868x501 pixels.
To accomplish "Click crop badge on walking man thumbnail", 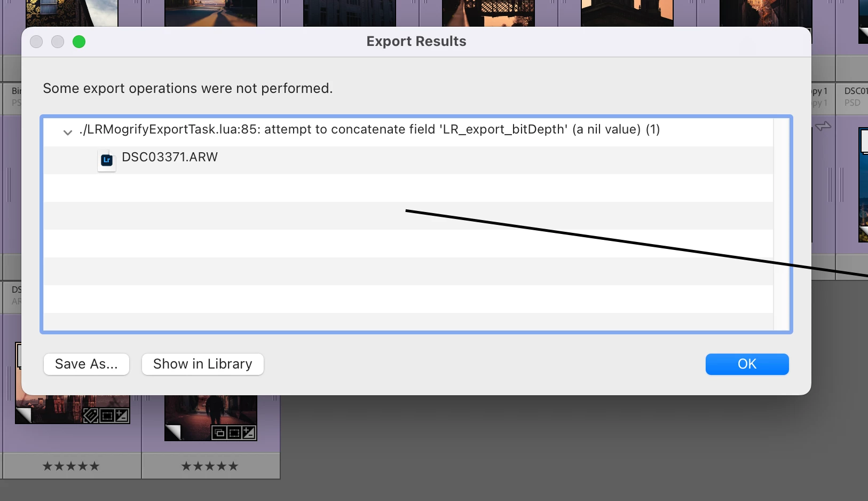I will click(234, 433).
